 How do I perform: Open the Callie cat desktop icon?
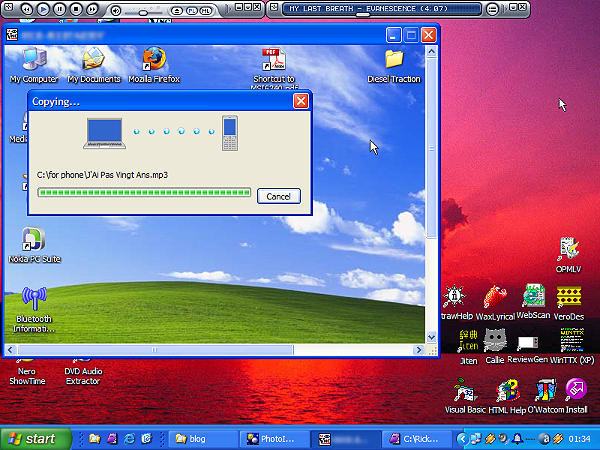495,346
